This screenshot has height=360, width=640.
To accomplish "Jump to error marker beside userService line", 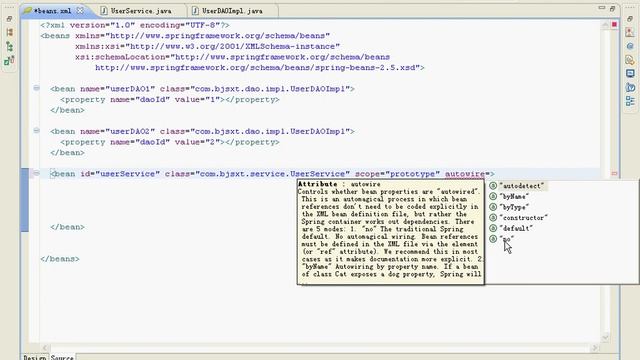I will [614, 174].
